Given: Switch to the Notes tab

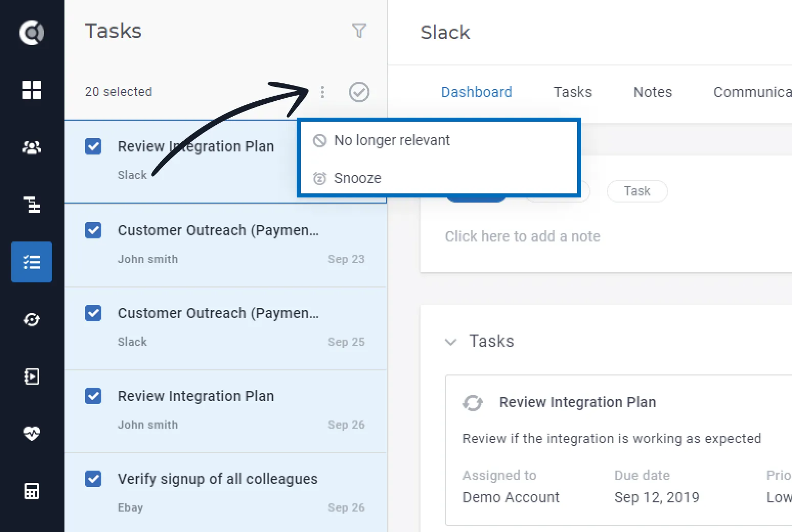Looking at the screenshot, I should [653, 92].
